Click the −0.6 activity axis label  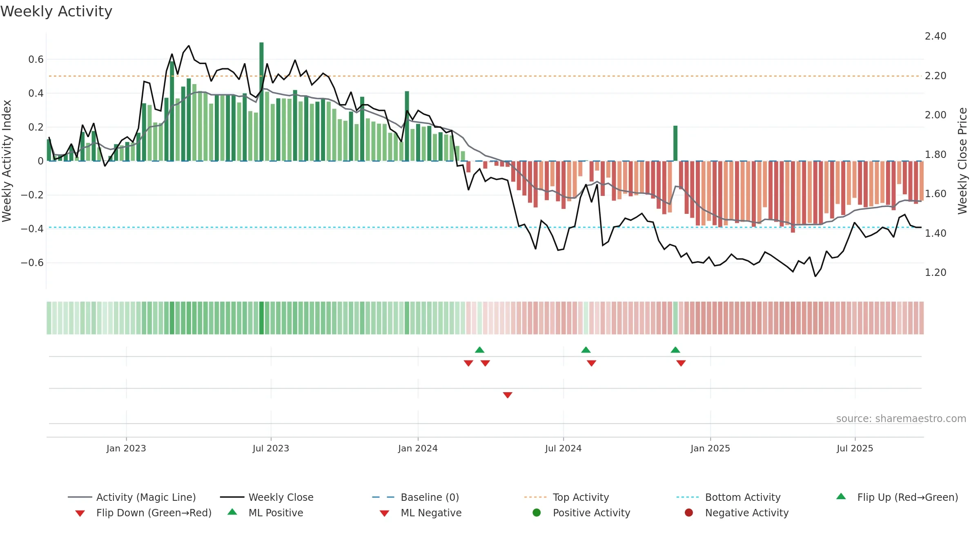click(x=32, y=263)
